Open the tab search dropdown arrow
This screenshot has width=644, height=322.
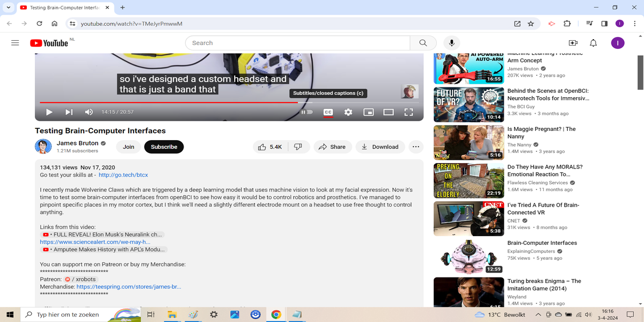pyautogui.click(x=8, y=8)
